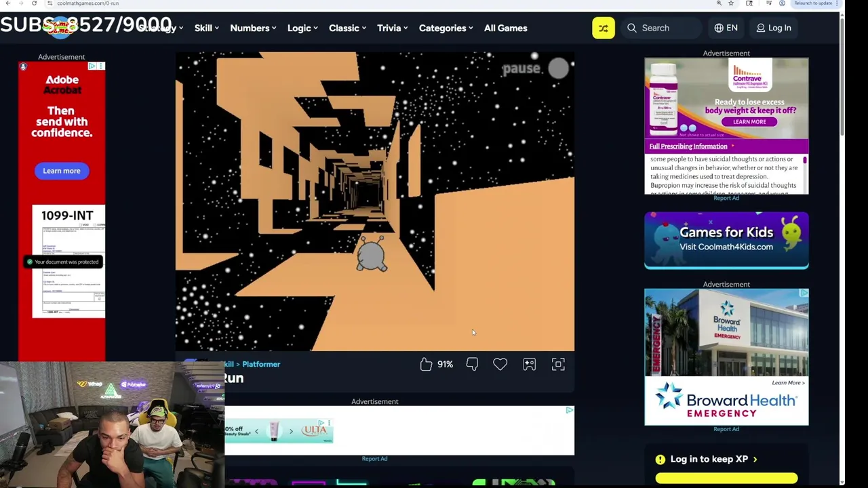Viewport: 868px width, 488px height.
Task: Click the Platformer breadcrumb link
Action: [x=261, y=365]
